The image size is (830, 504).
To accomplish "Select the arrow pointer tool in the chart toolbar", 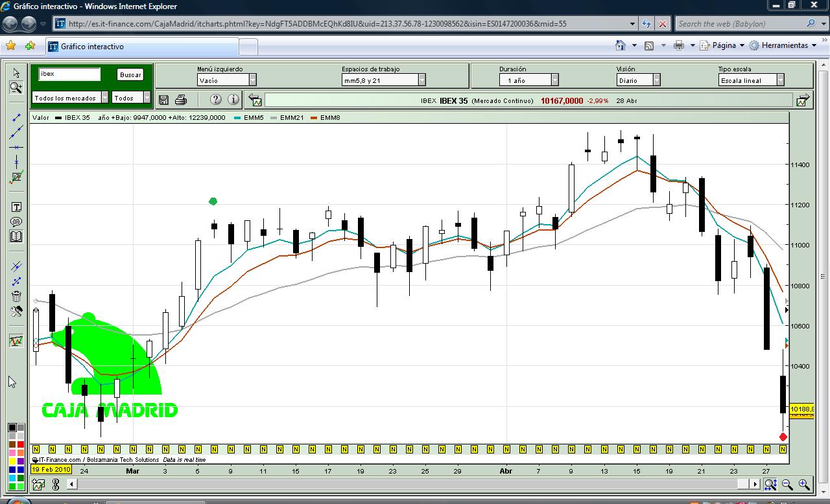I will pyautogui.click(x=16, y=73).
